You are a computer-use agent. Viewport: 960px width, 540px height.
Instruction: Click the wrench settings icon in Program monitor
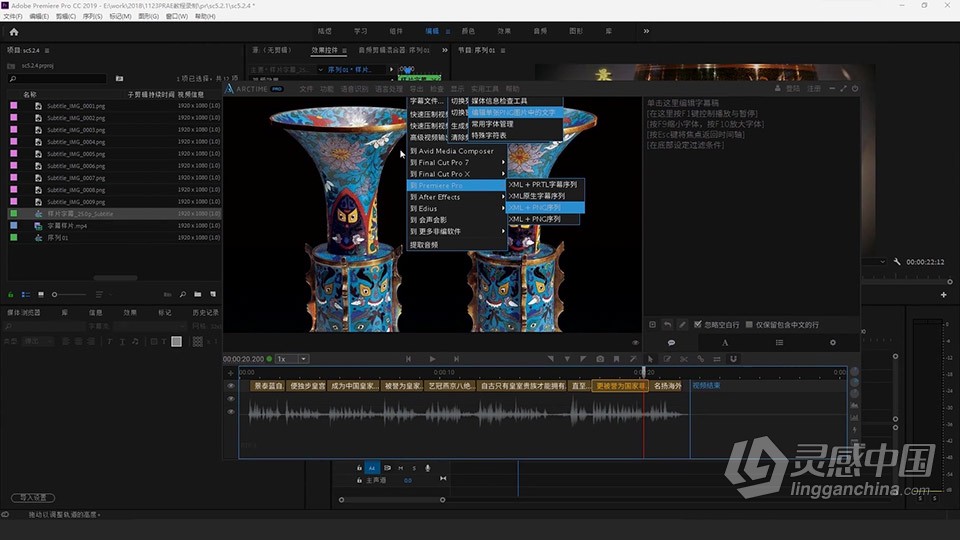click(x=897, y=262)
